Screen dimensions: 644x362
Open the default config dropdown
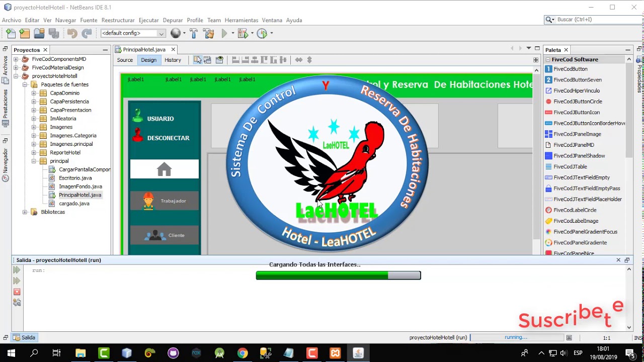(133, 33)
